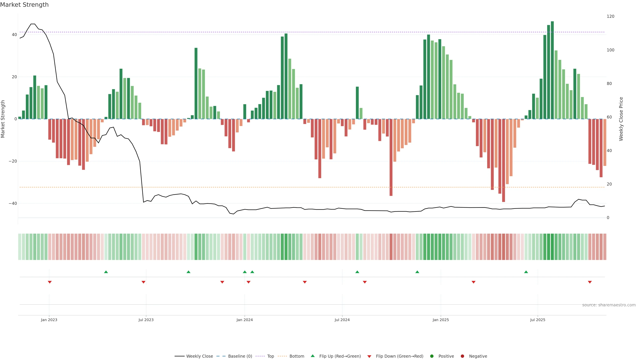
Task: Click the green Positive legend circle icon
Action: [x=432, y=356]
